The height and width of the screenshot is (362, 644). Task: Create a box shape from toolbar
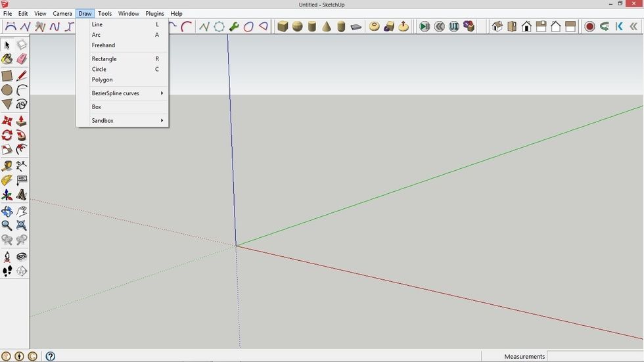283,27
